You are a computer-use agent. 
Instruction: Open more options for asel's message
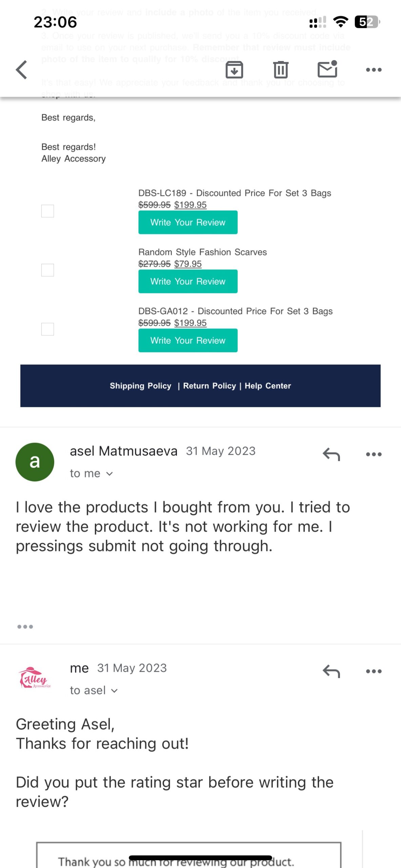coord(374,454)
